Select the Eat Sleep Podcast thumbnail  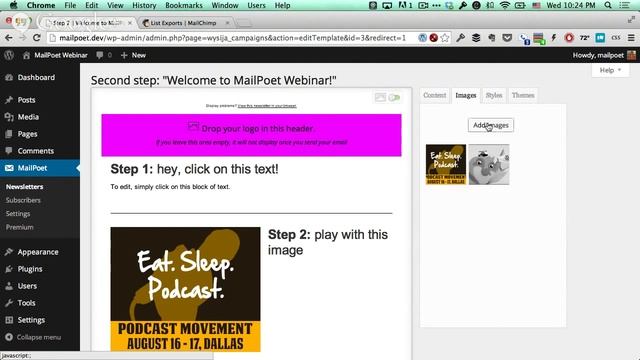[x=446, y=164]
